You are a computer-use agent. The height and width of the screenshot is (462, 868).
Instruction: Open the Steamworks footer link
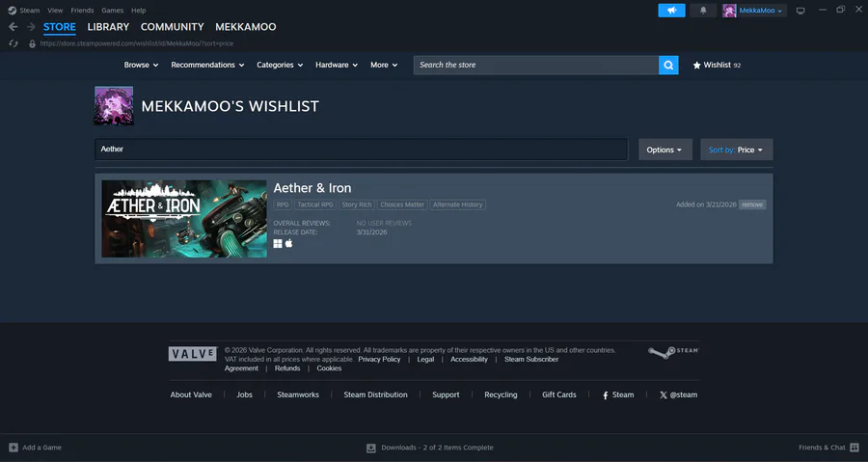298,395
